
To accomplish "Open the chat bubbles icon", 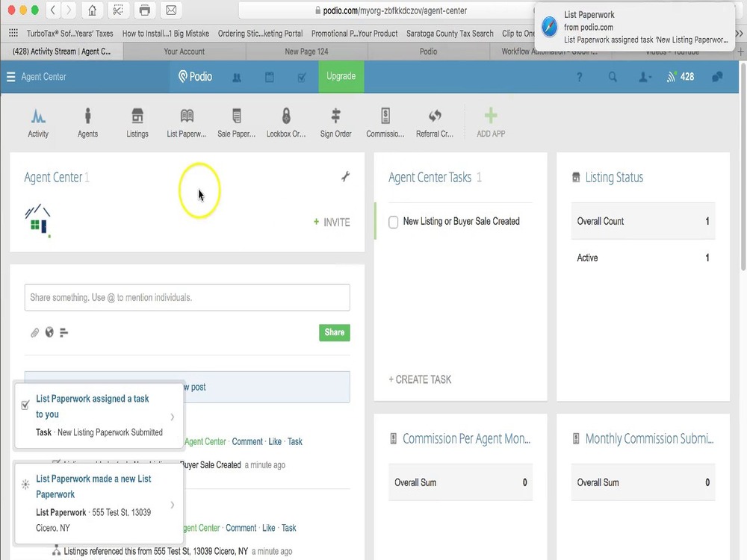I will tap(717, 77).
